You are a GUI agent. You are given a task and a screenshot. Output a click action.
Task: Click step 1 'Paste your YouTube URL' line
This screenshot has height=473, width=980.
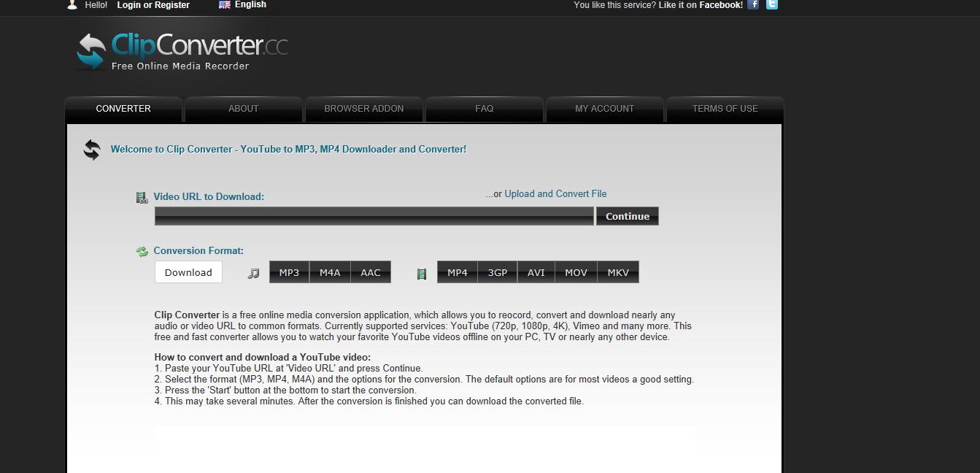pyautogui.click(x=288, y=369)
